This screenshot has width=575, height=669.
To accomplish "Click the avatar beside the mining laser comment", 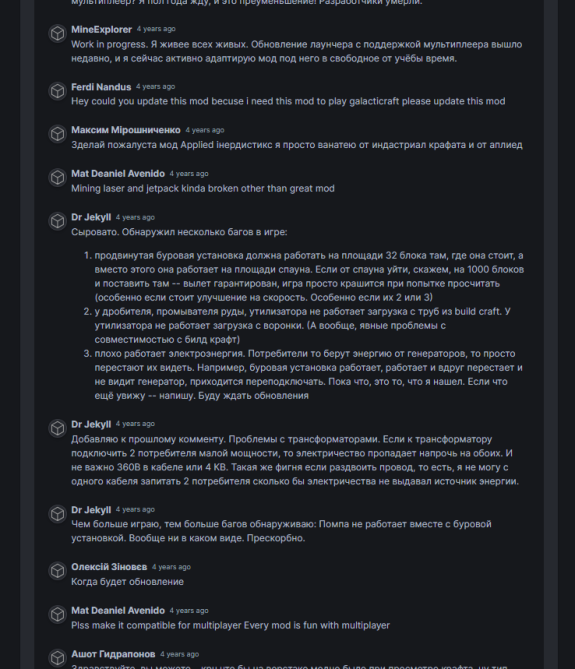I will point(58,177).
